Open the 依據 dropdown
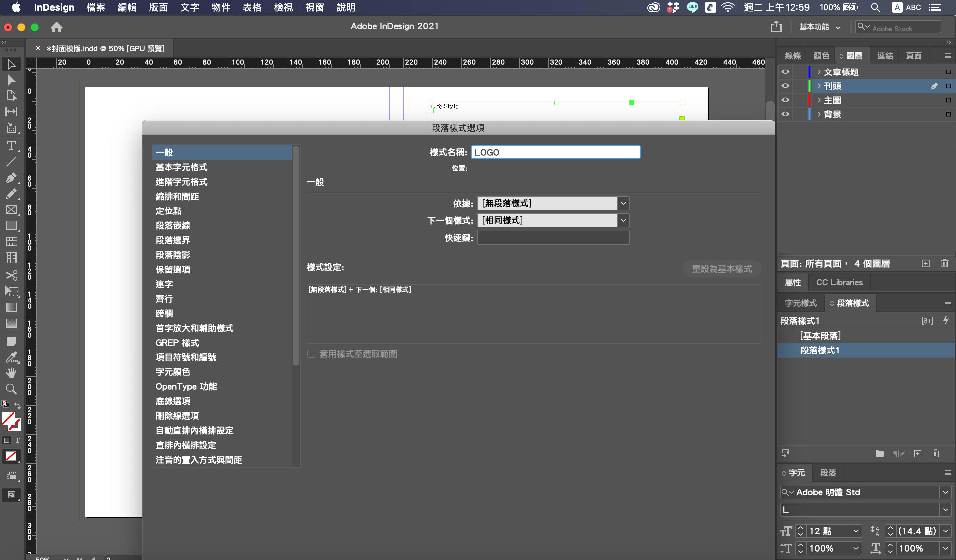This screenshot has height=560, width=956. [x=623, y=203]
